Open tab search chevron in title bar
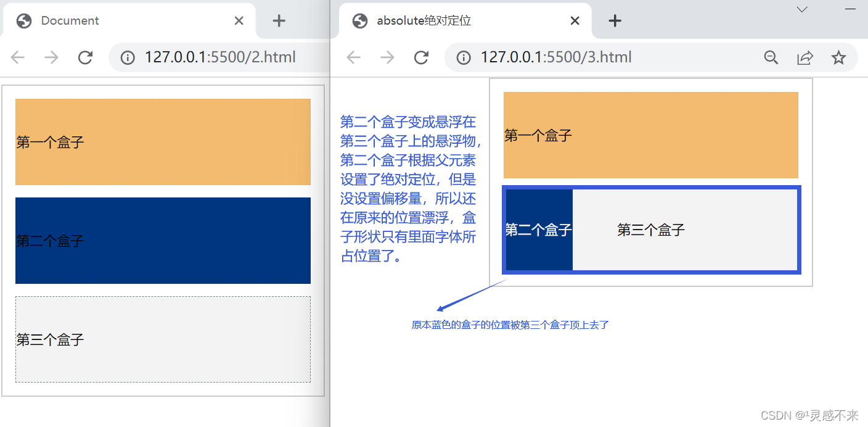 tap(802, 9)
